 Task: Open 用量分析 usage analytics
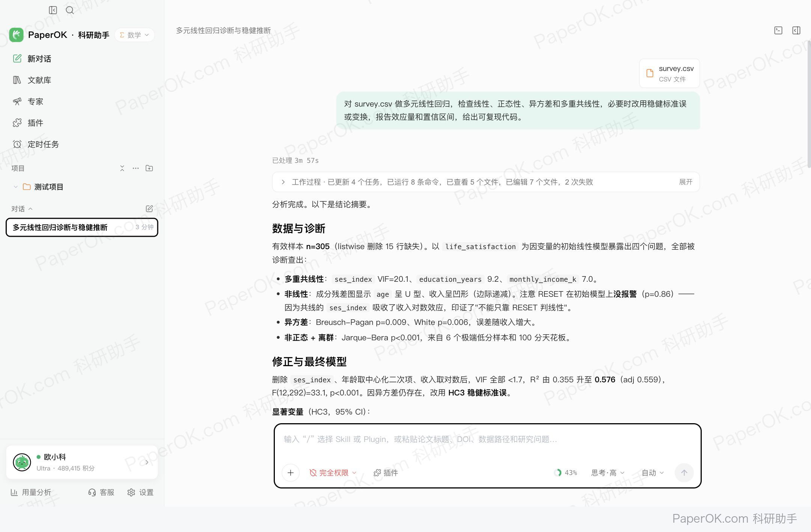pyautogui.click(x=31, y=492)
